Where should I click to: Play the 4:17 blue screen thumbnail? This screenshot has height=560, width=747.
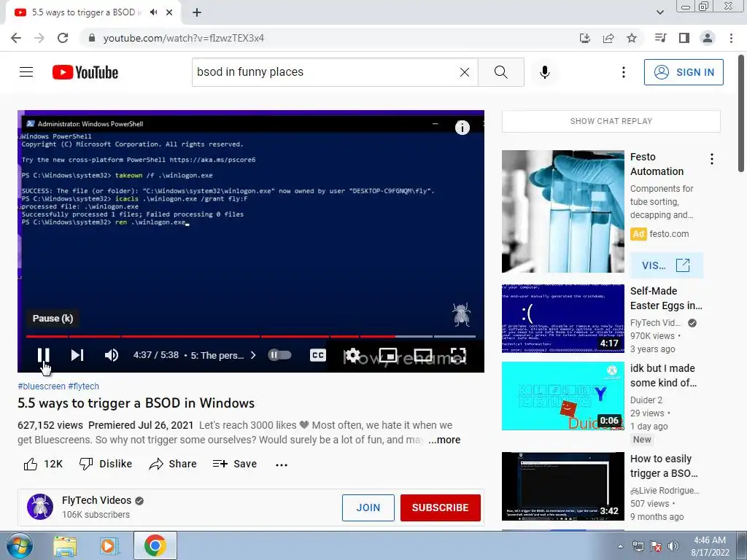[563, 319]
